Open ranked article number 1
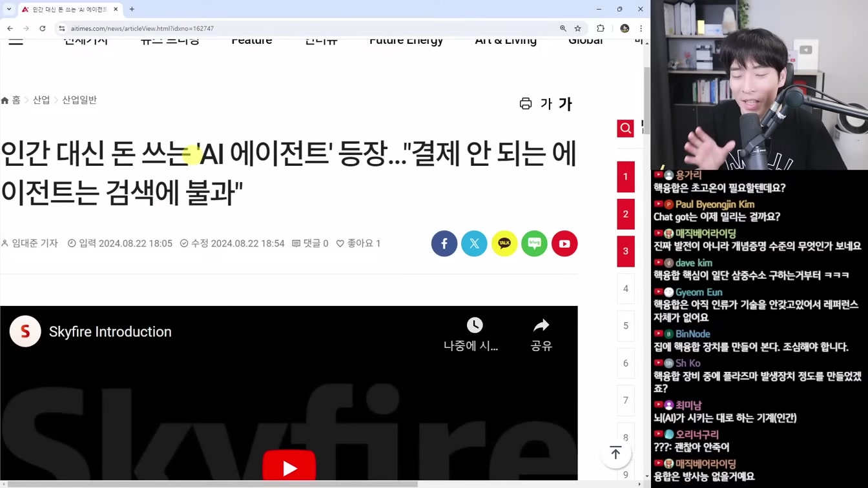 point(625,177)
